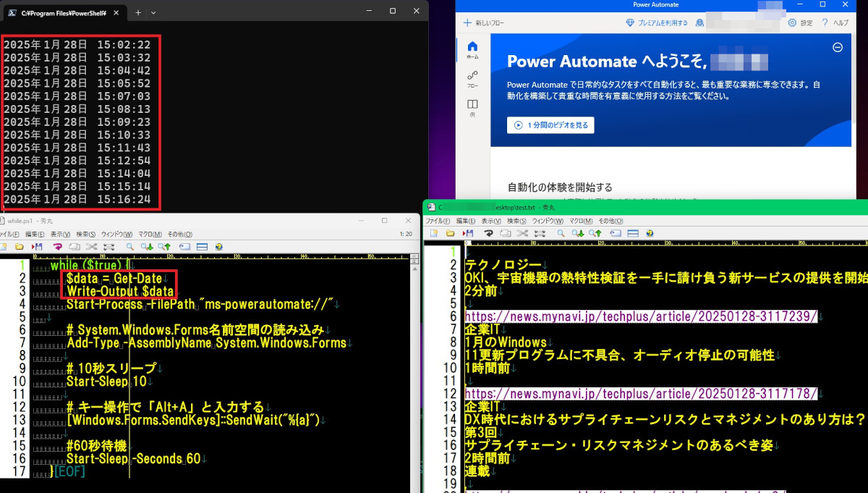Viewport: 868px width, 493px height.
Task: Click 自動化の体験を開始する heading in Power Automate
Action: (560, 187)
